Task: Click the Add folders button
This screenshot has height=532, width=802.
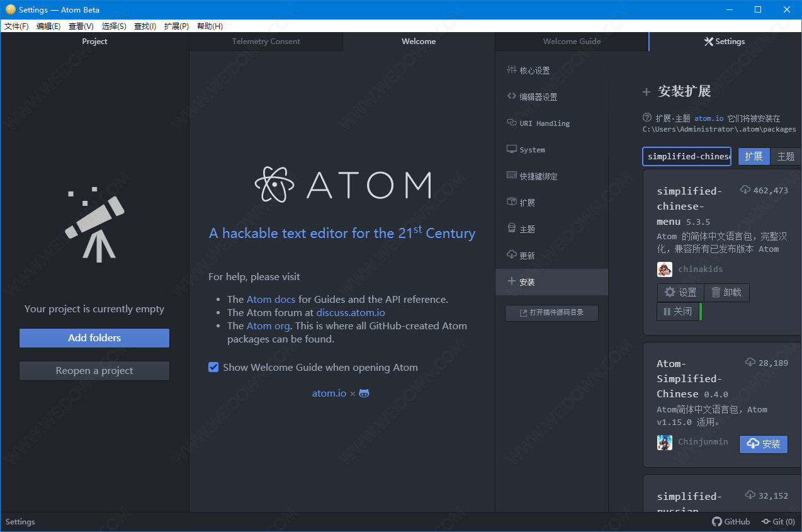Action: [94, 338]
